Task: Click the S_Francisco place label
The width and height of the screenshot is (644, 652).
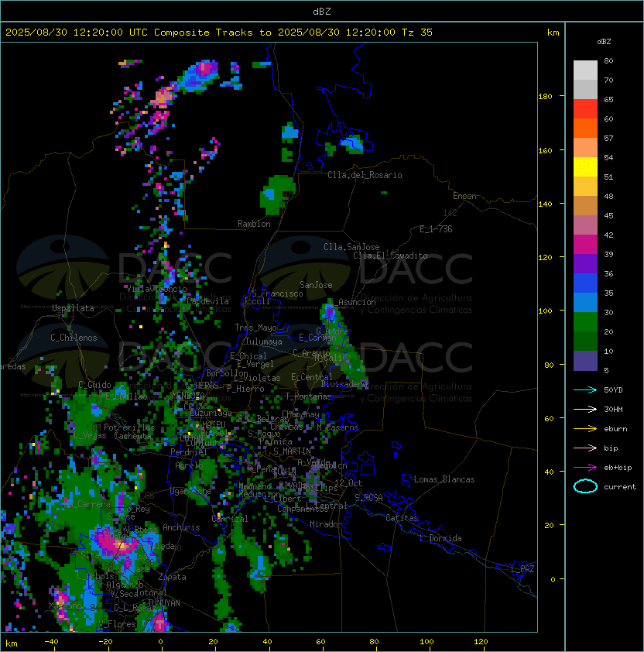Action: coord(277,293)
